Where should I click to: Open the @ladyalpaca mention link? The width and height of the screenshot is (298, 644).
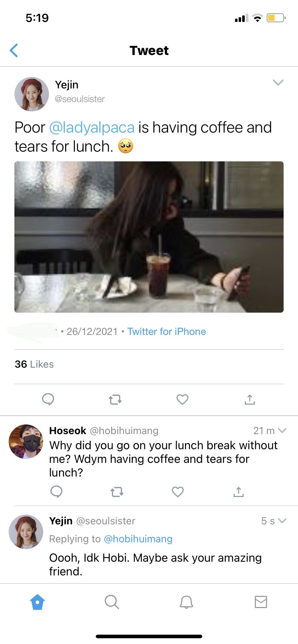[x=91, y=128]
